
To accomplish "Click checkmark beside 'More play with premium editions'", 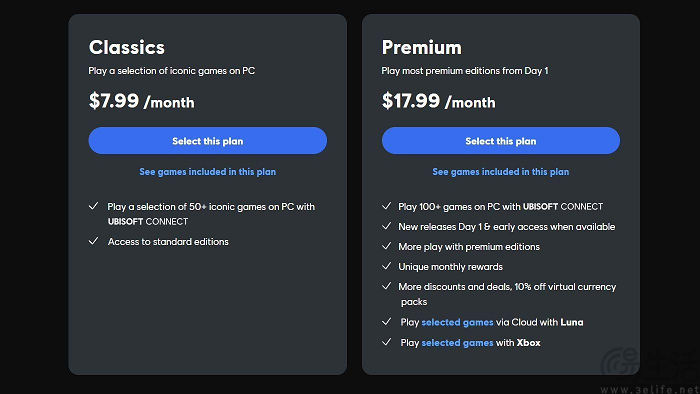I will pos(387,246).
